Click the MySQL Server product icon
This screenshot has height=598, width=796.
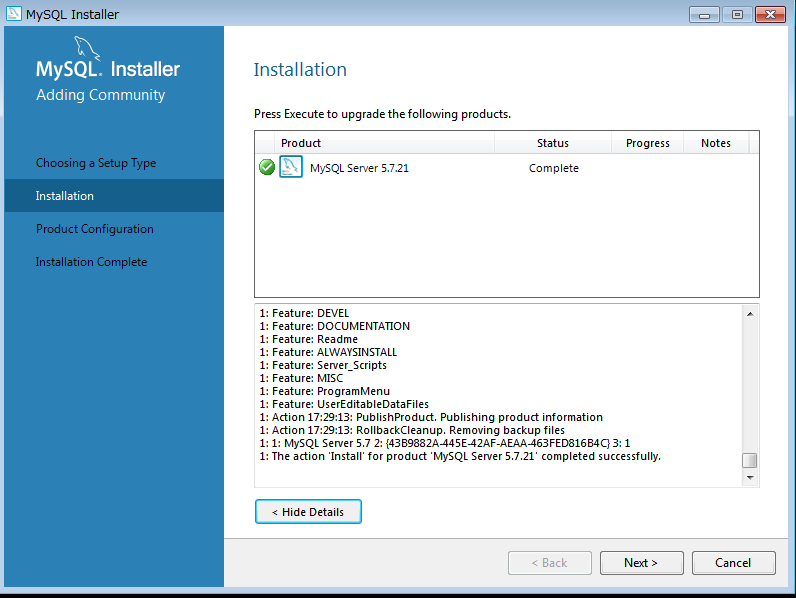point(291,167)
